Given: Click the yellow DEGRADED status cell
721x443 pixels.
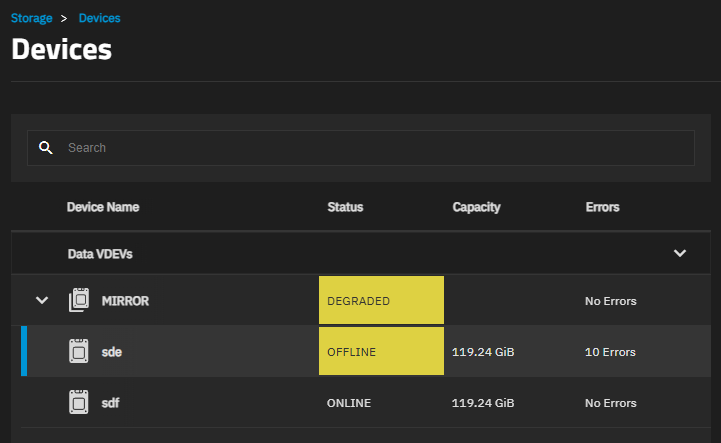Looking at the screenshot, I should (x=381, y=300).
